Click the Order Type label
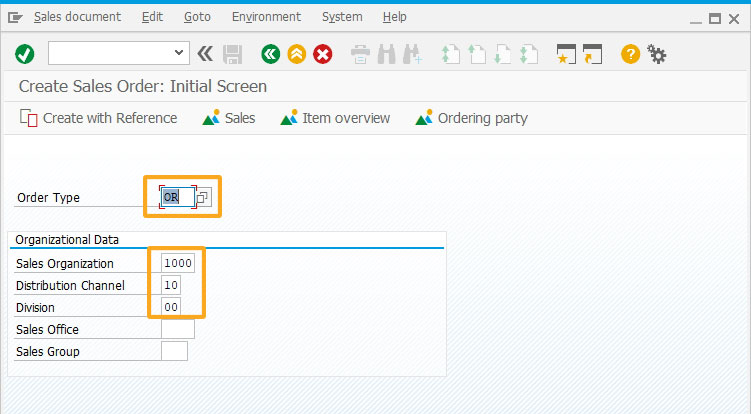This screenshot has width=751, height=414. [x=48, y=197]
